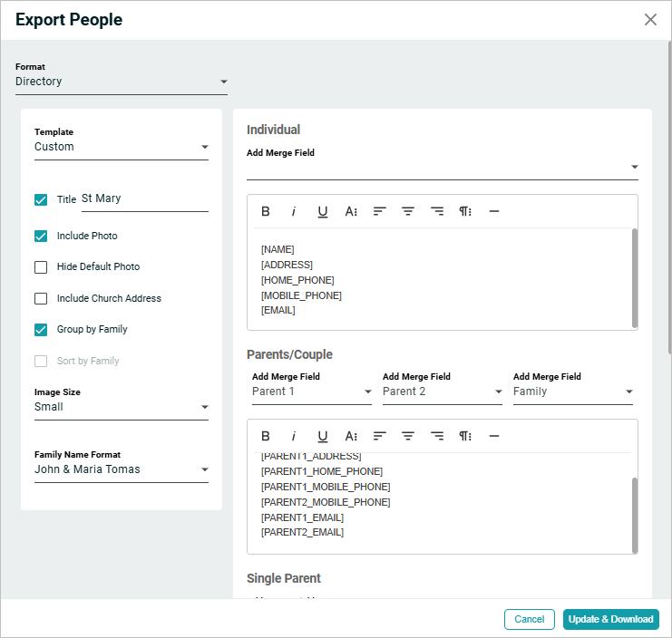The height and width of the screenshot is (638, 672).
Task: Open the Parent 2 merge field dropdown
Action: (x=443, y=391)
